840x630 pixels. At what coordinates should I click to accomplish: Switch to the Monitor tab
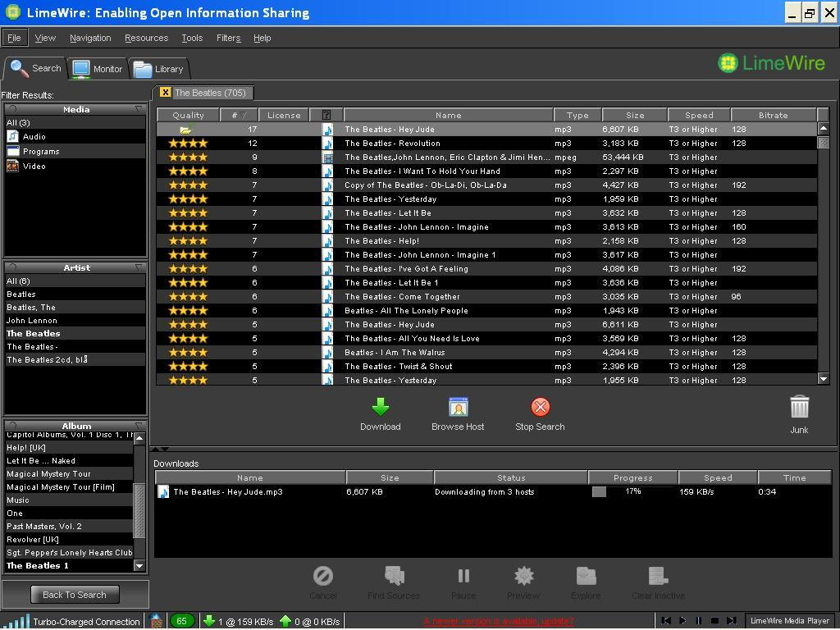[x=97, y=69]
